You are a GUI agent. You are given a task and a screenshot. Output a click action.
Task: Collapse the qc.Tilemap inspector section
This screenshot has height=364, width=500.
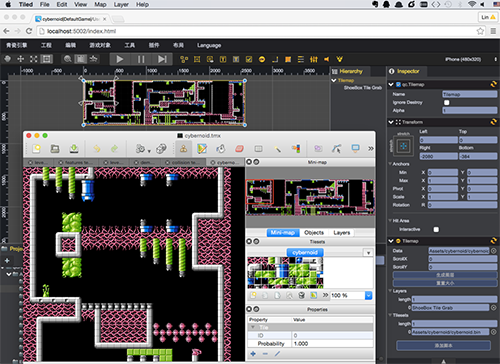click(391, 85)
